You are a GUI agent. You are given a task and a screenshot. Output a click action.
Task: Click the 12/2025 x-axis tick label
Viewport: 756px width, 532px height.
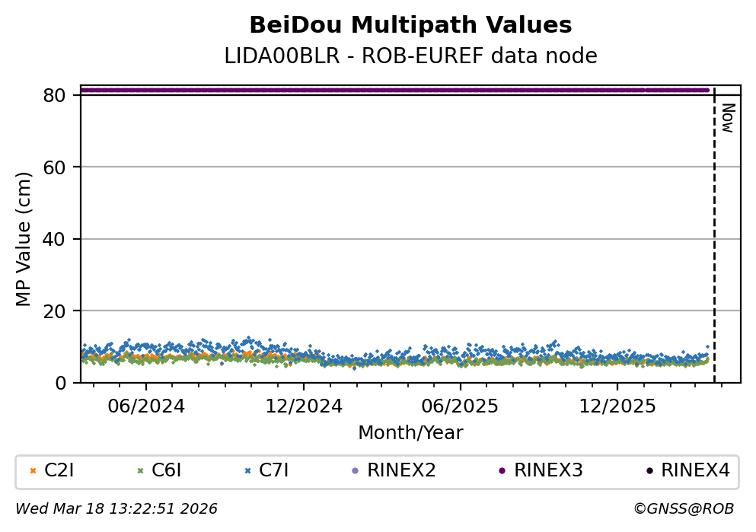point(616,406)
